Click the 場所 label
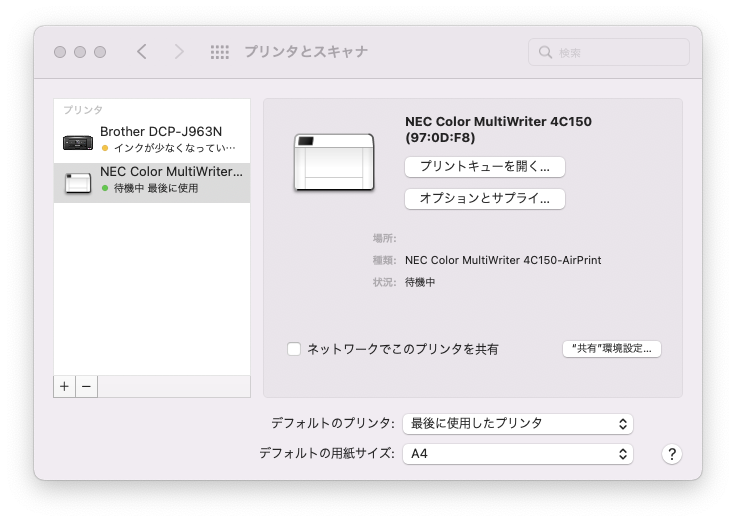The width and height of the screenshot is (736, 522). 384,238
